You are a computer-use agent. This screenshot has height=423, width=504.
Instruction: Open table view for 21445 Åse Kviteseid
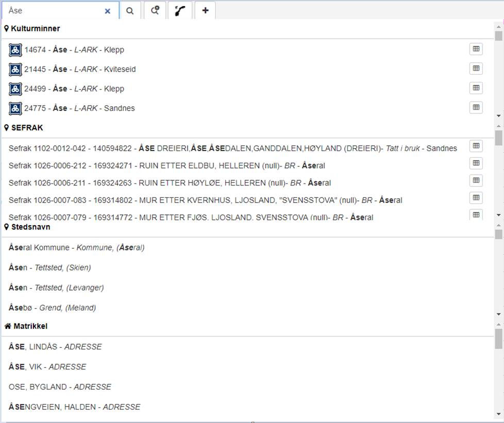476,69
